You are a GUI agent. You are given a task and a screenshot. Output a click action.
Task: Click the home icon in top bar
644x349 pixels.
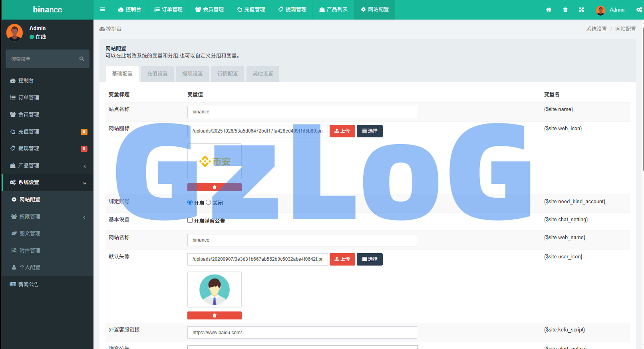pyautogui.click(x=549, y=10)
